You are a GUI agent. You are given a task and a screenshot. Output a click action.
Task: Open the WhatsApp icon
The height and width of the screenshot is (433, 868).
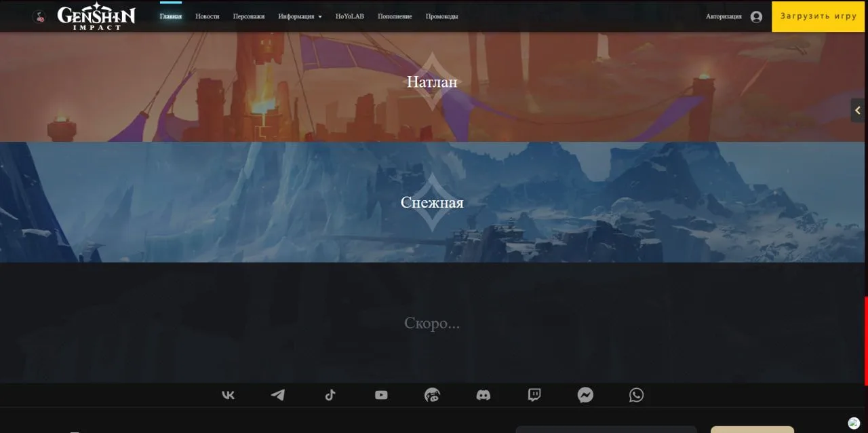click(636, 395)
